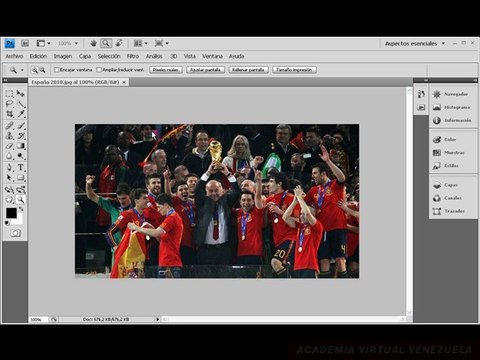
Task: Open the Imagen menu
Action: 63,56
